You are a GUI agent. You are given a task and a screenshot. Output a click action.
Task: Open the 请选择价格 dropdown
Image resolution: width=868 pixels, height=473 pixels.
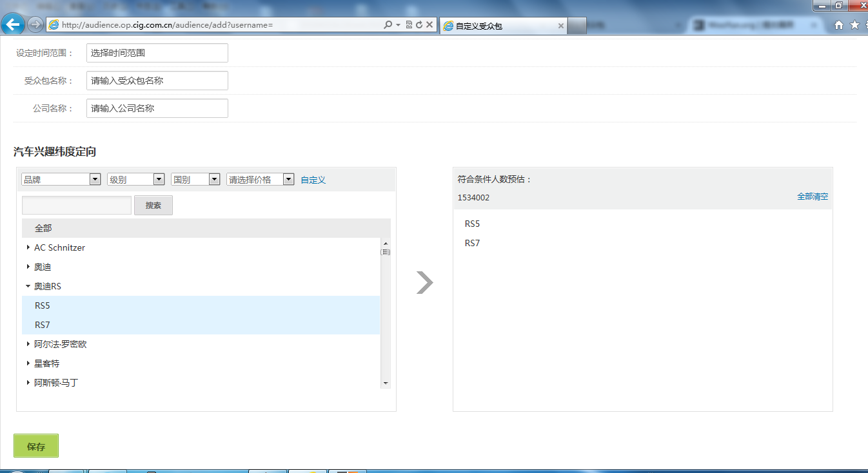coord(261,179)
